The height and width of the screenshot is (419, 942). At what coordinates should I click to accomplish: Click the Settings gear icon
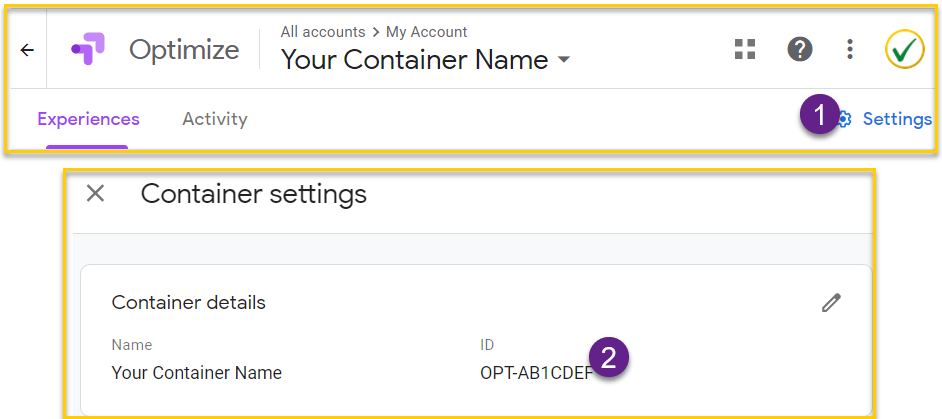(845, 120)
